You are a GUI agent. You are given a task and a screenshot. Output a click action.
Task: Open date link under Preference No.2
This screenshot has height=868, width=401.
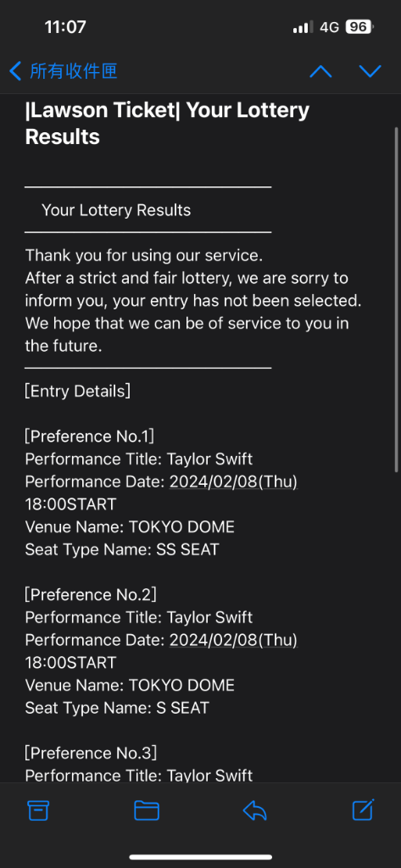tap(233, 640)
